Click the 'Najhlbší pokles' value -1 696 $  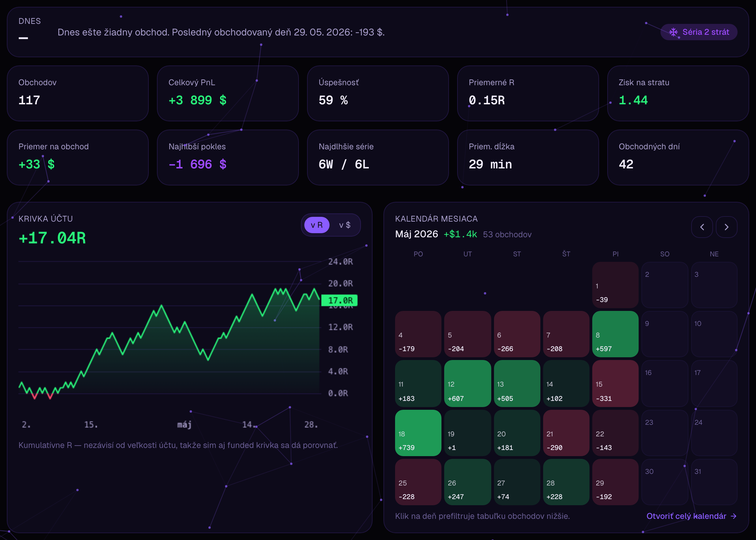198,164
